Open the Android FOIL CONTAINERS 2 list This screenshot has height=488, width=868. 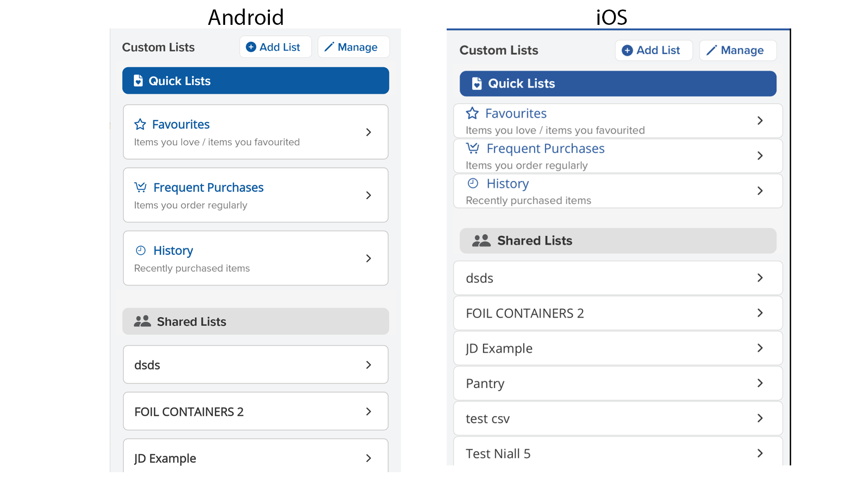pyautogui.click(x=255, y=412)
